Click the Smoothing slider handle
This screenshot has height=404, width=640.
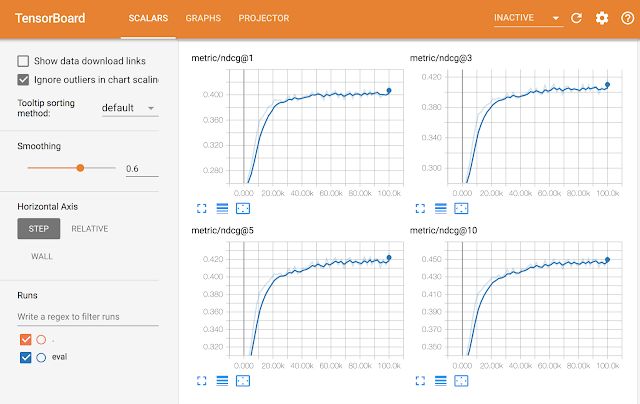(x=80, y=168)
